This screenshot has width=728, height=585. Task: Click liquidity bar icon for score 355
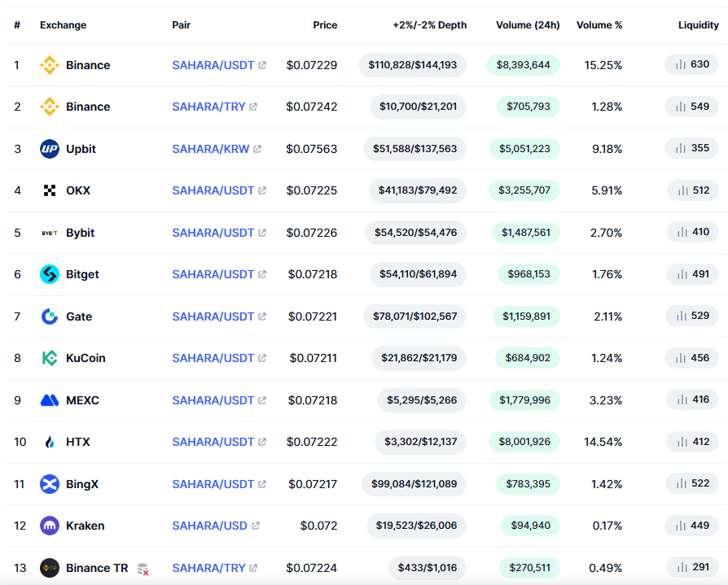pyautogui.click(x=681, y=148)
